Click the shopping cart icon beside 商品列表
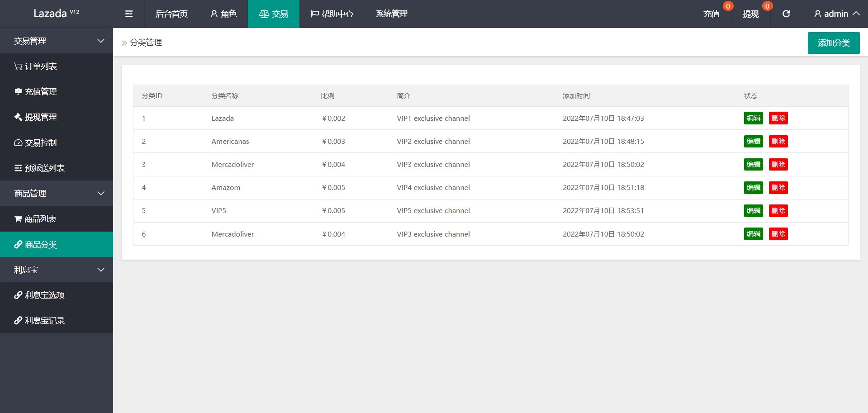Viewport: 868px width, 413px height. pos(18,219)
